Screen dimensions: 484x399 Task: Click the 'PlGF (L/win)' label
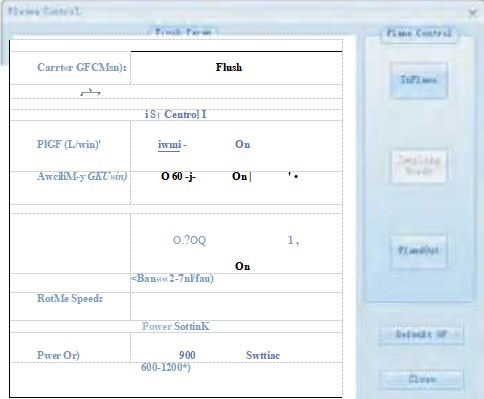[x=69, y=144]
